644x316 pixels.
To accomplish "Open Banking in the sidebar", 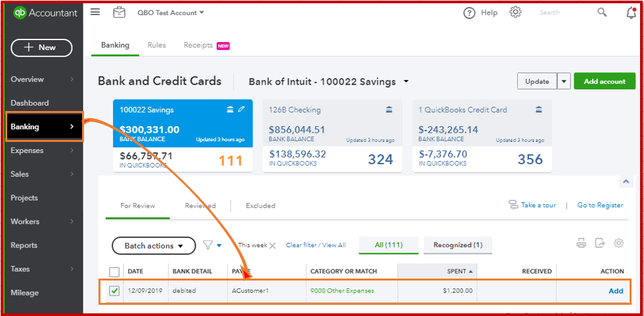I will coord(45,127).
